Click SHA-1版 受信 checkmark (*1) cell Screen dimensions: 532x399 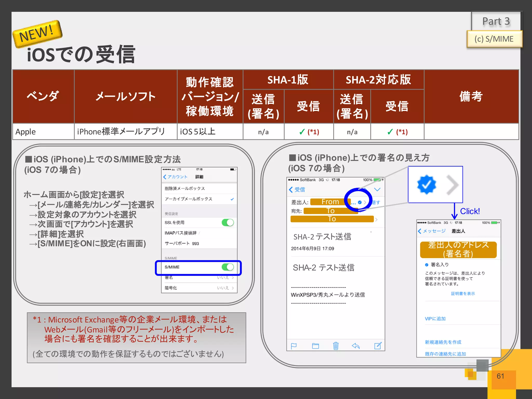[x=309, y=132]
